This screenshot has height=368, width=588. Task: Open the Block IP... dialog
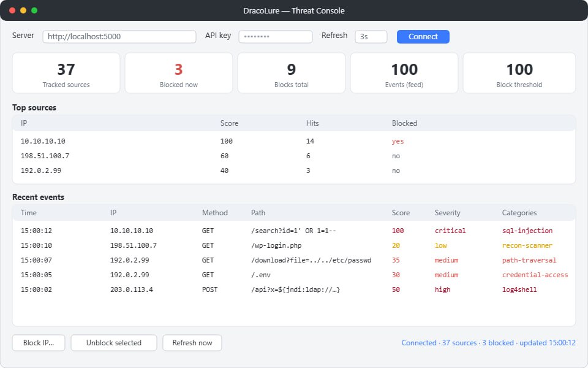click(39, 342)
